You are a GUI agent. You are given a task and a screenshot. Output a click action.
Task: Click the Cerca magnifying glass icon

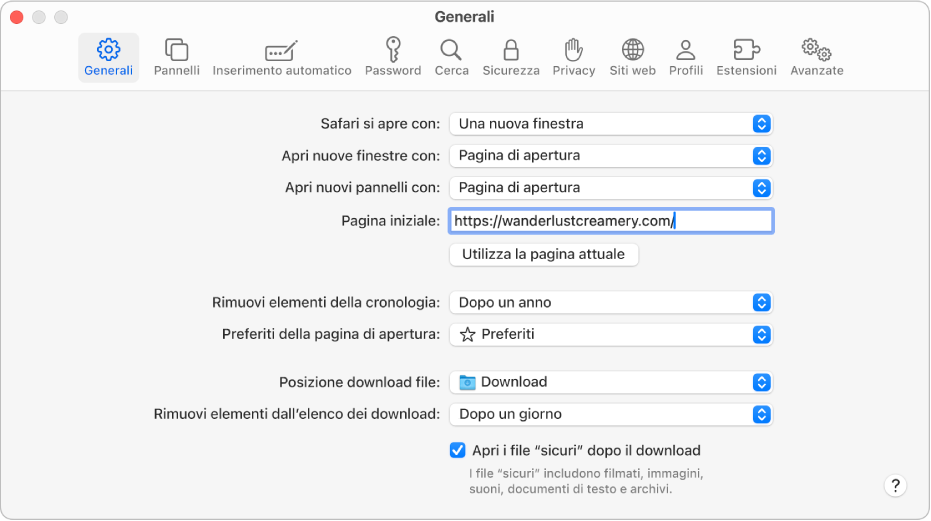coord(451,50)
